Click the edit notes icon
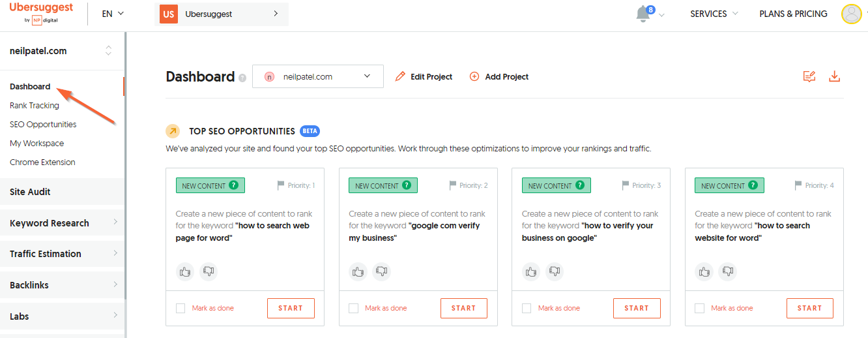Image resolution: width=868 pixels, height=338 pixels. point(809,76)
